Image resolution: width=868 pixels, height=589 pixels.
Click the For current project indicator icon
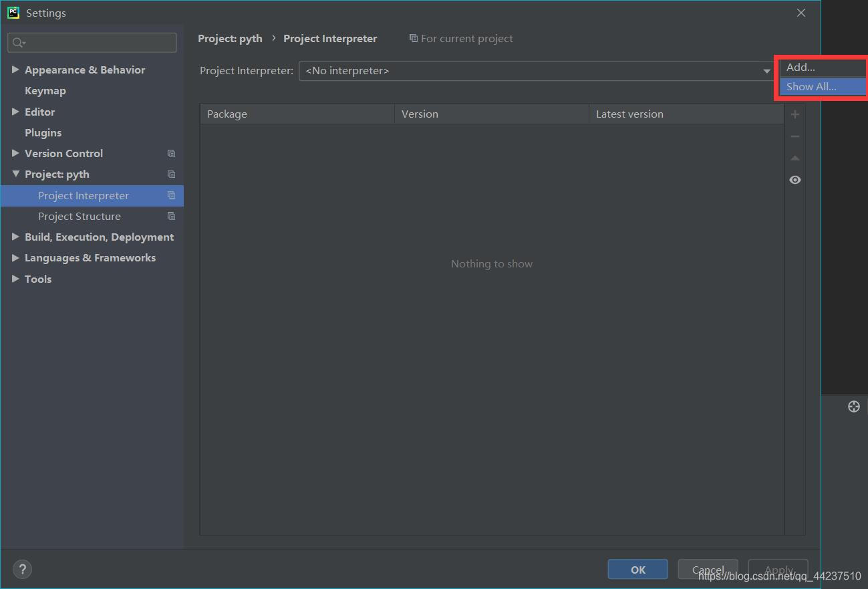(x=412, y=38)
